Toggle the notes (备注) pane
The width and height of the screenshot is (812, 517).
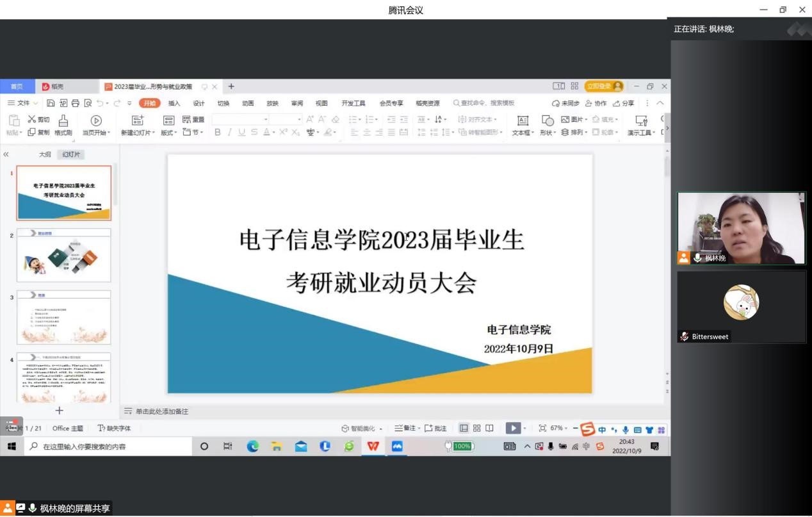coord(405,428)
